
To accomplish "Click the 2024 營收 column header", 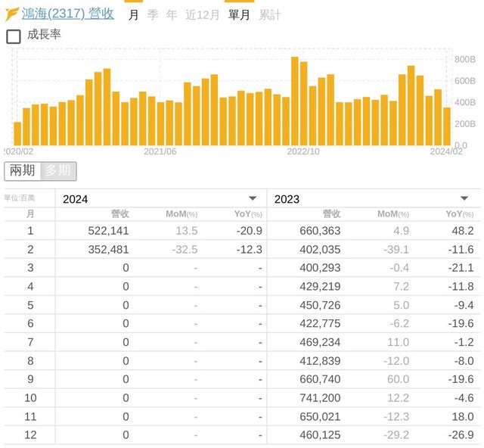I will [120, 214].
